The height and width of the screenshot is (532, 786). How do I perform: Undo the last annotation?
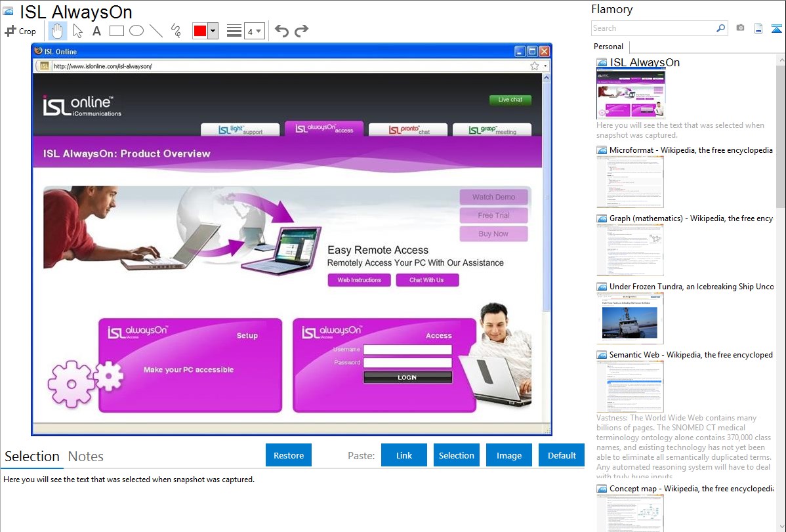[281, 31]
